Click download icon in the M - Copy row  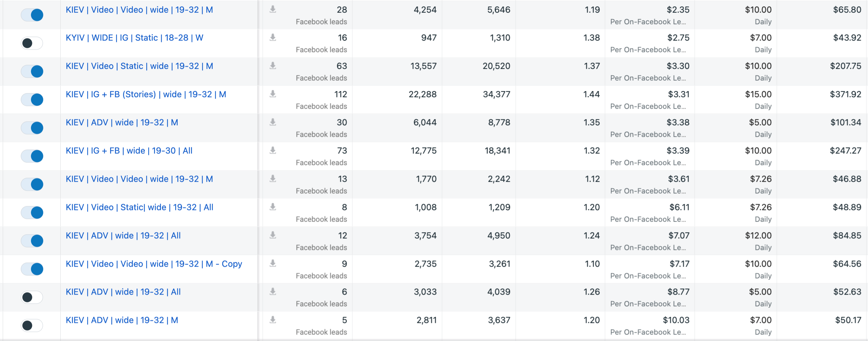[273, 264]
